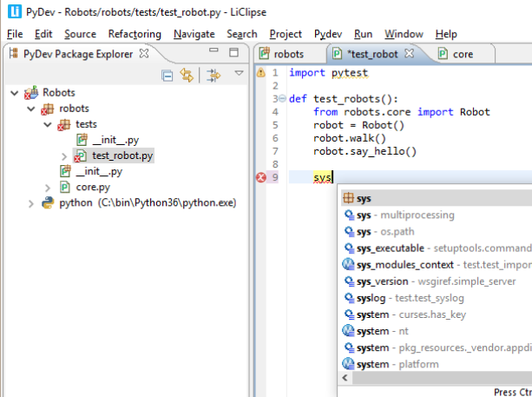Switch to the robots editor tab
The height and width of the screenshot is (397, 532).
click(289, 54)
